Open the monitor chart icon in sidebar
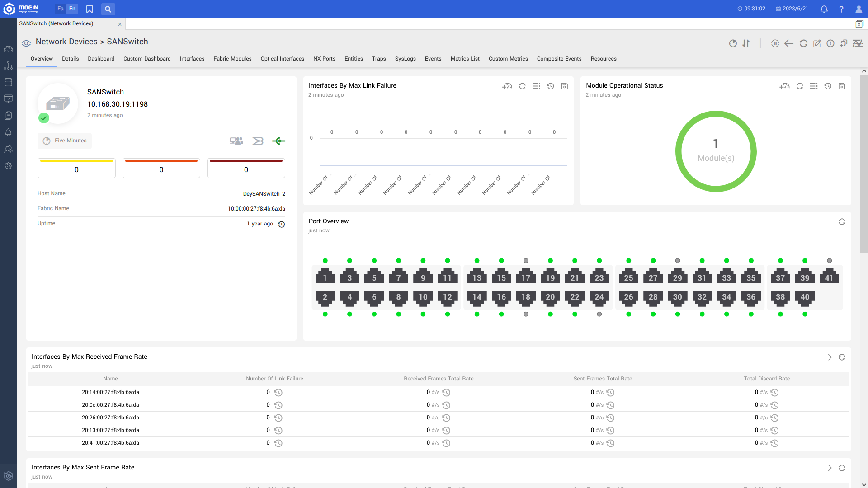The image size is (868, 488). coord(8,99)
